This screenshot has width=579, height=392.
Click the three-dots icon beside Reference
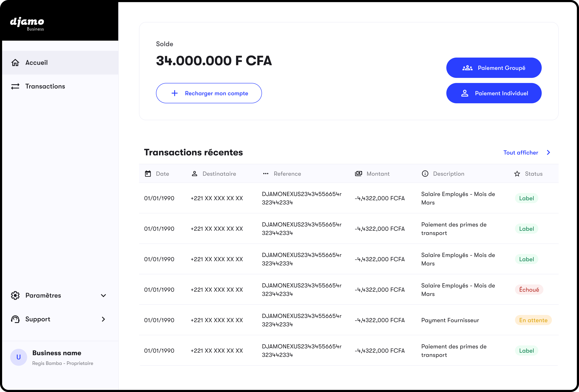coord(266,174)
